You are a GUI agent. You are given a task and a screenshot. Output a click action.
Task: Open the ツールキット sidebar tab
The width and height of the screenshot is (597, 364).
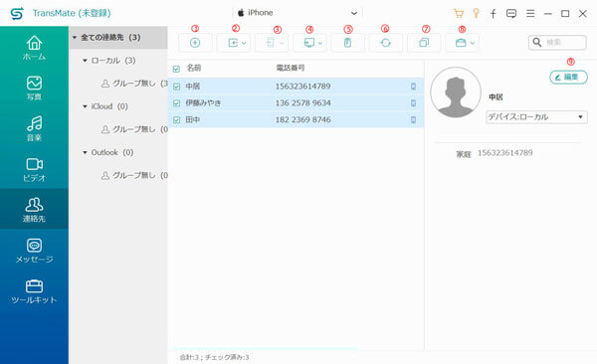coord(34,290)
